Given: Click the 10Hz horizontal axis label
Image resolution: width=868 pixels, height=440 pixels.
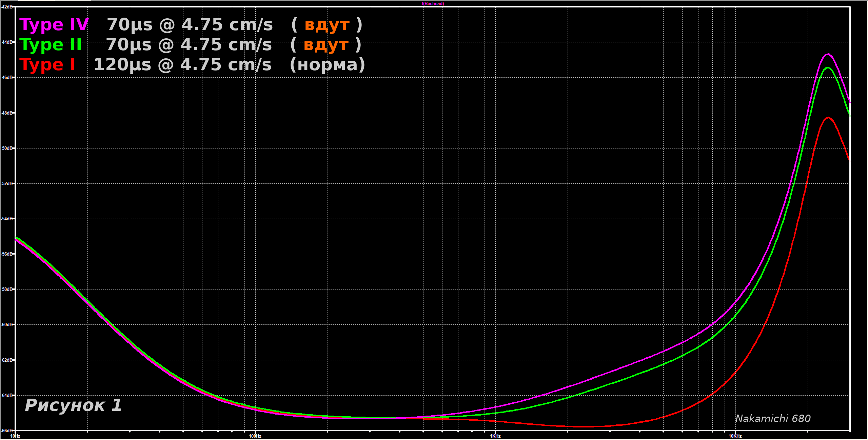Looking at the screenshot, I should pyautogui.click(x=15, y=436).
